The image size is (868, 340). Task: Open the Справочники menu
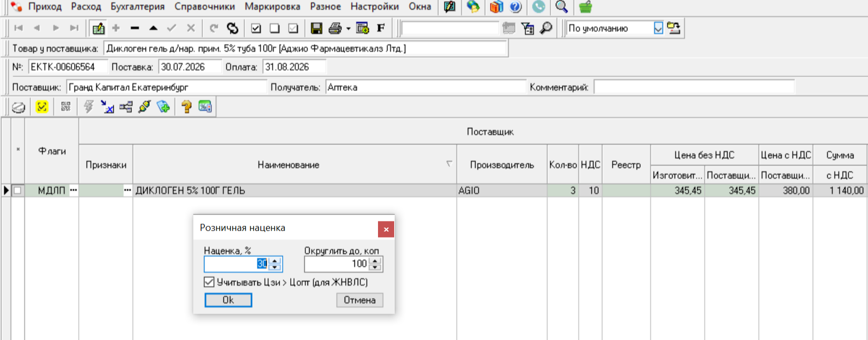pyautogui.click(x=205, y=6)
